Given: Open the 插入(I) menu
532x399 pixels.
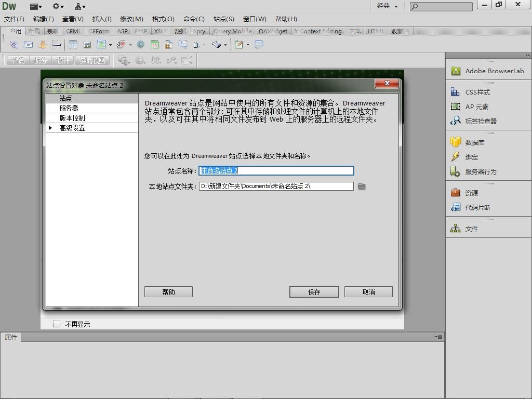Looking at the screenshot, I should 102,19.
